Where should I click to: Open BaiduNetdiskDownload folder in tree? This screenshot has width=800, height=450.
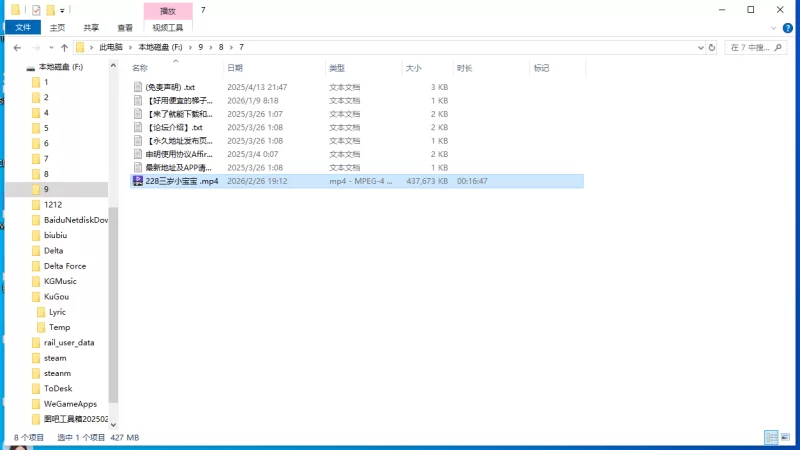tap(76, 220)
